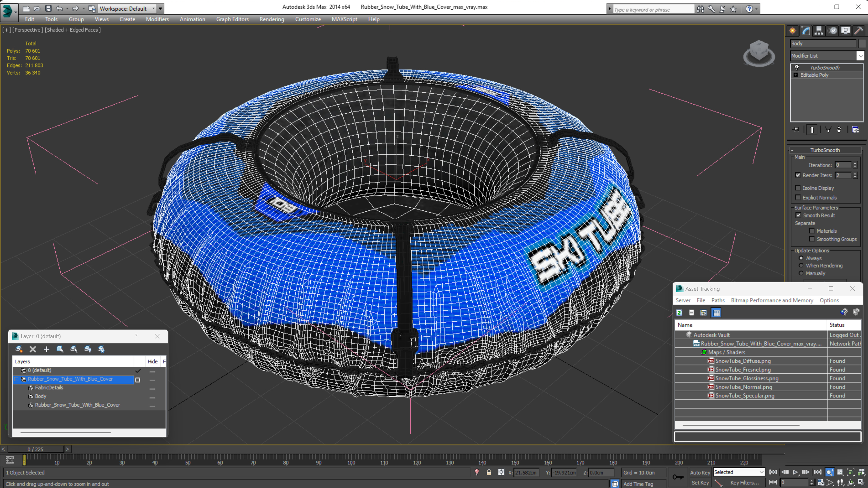The height and width of the screenshot is (488, 868).
Task: Click Iterations spinner arrows
Action: click(x=855, y=165)
